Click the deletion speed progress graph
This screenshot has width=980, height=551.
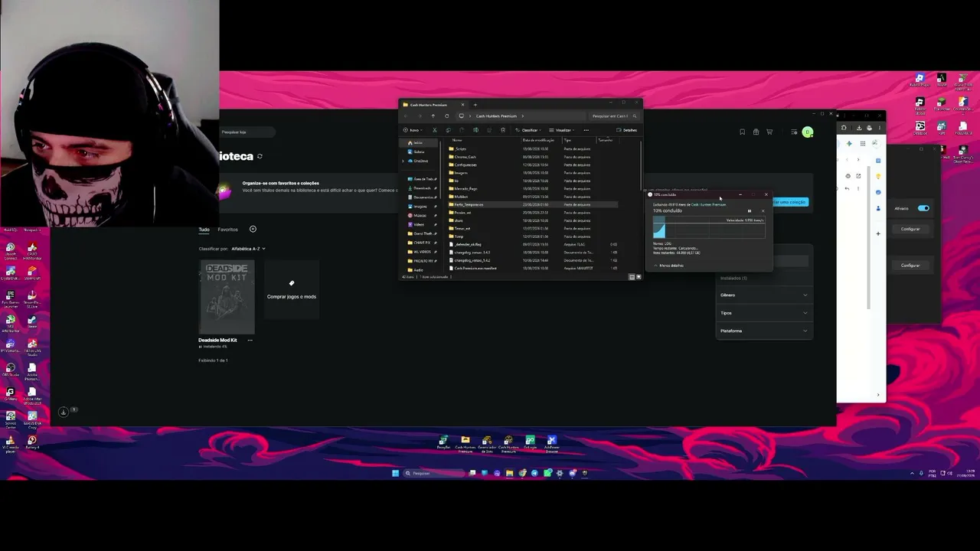coord(708,229)
